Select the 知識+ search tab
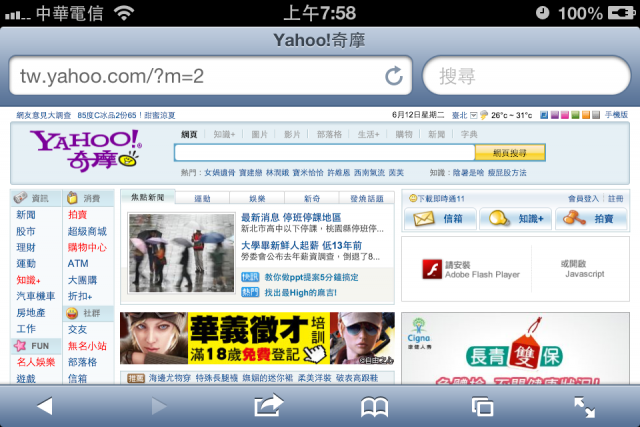The width and height of the screenshot is (640, 427). (x=224, y=134)
